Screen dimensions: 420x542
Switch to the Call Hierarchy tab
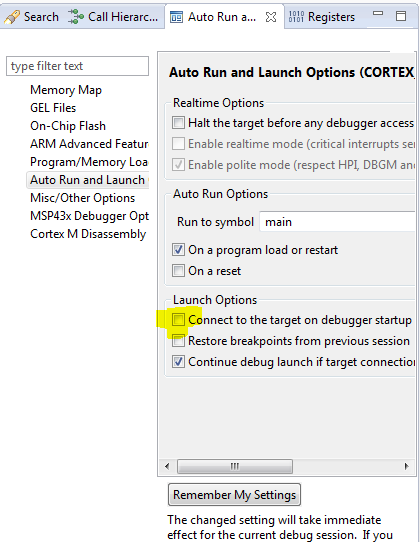point(113,17)
